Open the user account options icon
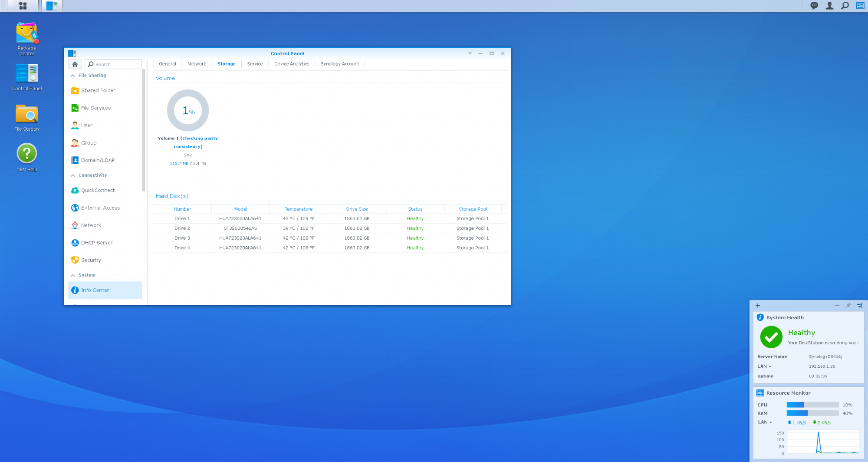Image resolution: width=868 pixels, height=462 pixels. (x=829, y=6)
